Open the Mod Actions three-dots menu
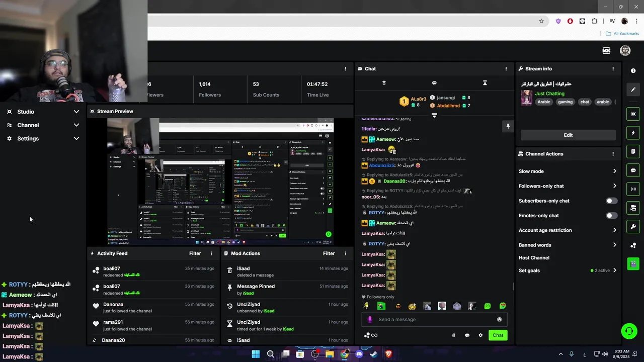 tap(345, 253)
